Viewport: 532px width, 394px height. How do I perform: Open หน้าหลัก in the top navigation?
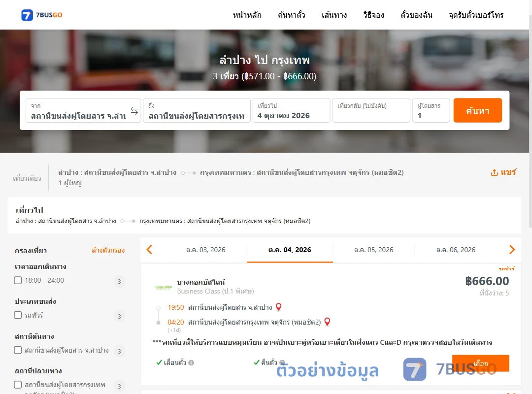coord(247,15)
